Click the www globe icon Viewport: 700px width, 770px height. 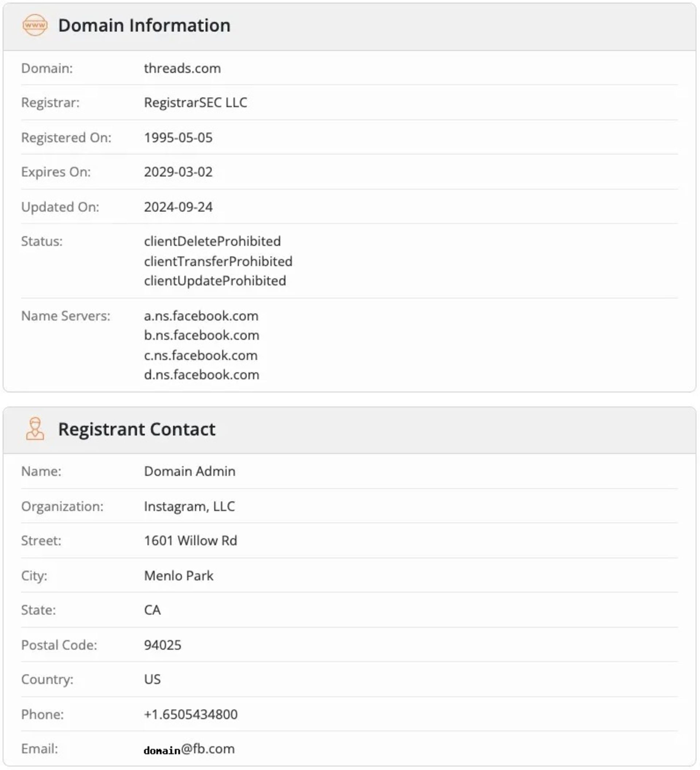pos(35,26)
